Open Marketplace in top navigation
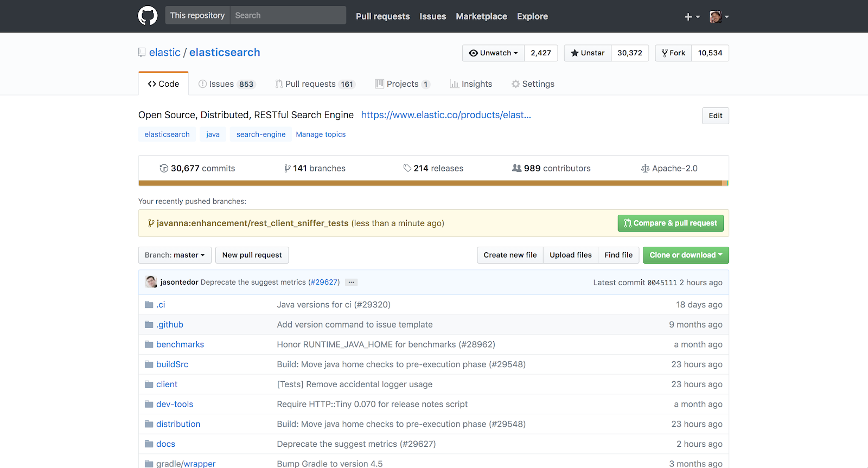The height and width of the screenshot is (468, 868). pyautogui.click(x=481, y=16)
